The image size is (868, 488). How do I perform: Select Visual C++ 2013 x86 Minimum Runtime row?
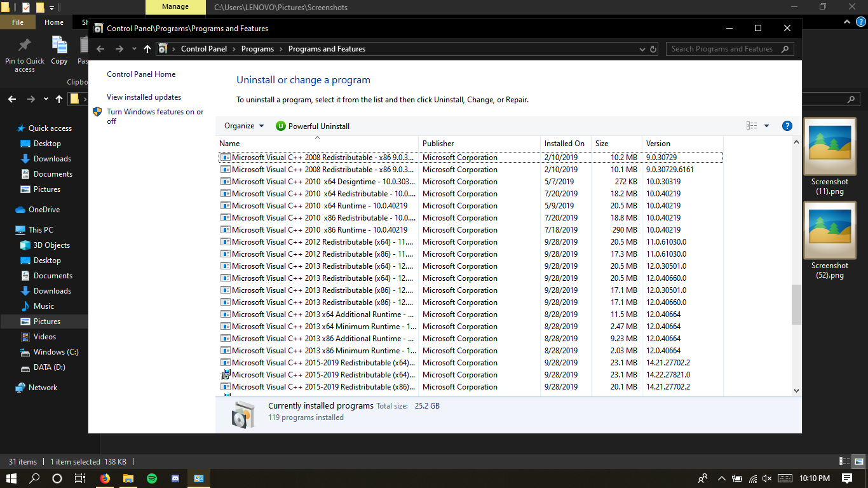point(471,351)
